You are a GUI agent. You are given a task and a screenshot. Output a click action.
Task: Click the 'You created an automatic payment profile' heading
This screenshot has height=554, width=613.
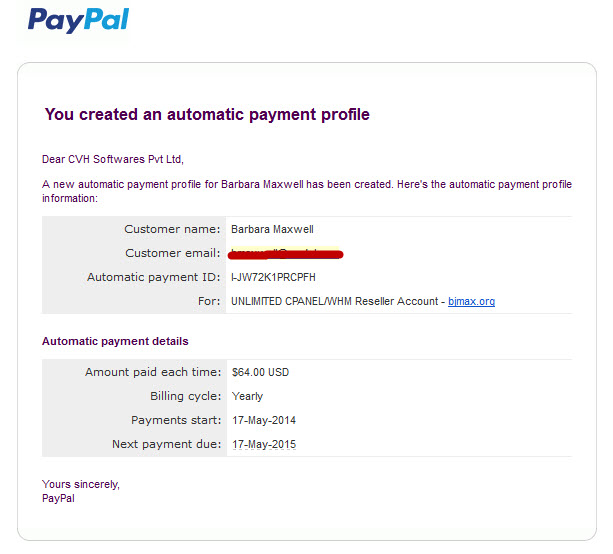click(x=207, y=115)
